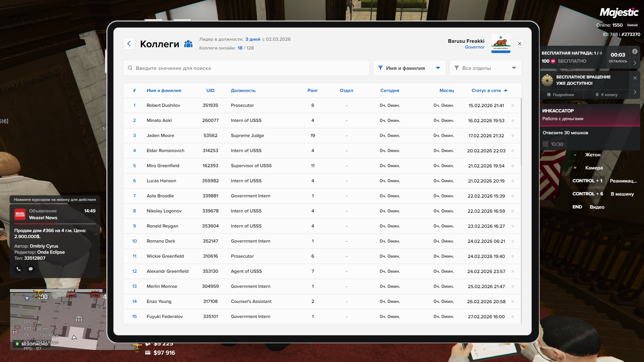Screen dimensions: 644x362
Task: Toggle the 10/30 task checkbox
Action: click(x=545, y=144)
